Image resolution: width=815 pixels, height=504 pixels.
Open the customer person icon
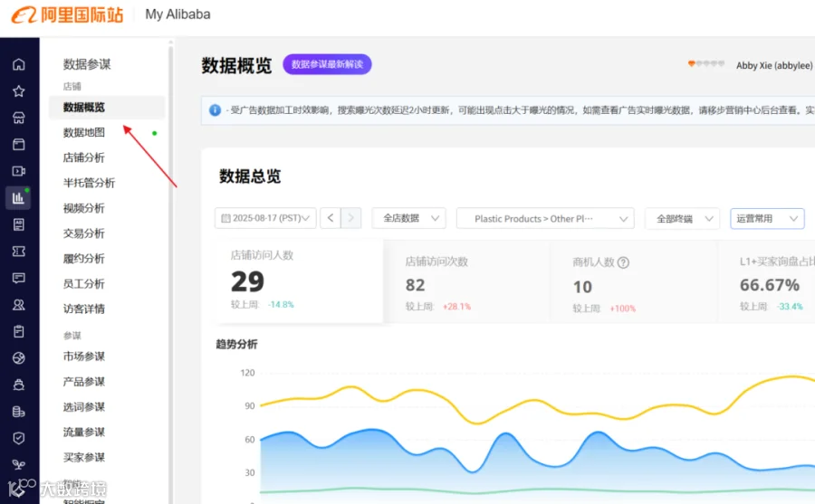coord(19,304)
